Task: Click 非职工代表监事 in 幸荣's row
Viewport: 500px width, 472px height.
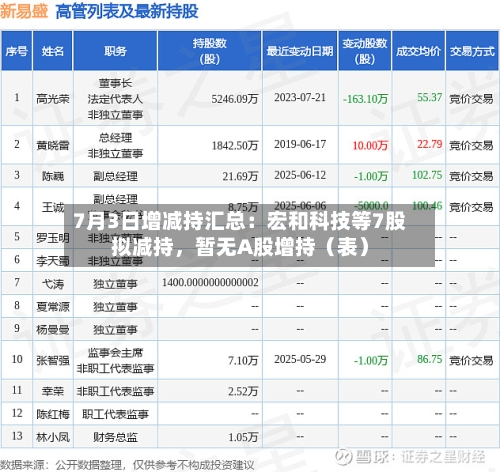Action: (x=115, y=391)
